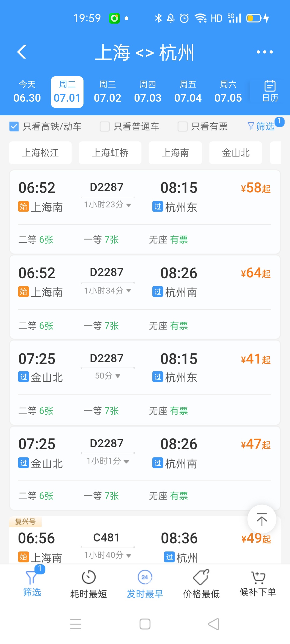
Task: Switch to 周五 07.04 date tab
Action: [188, 92]
